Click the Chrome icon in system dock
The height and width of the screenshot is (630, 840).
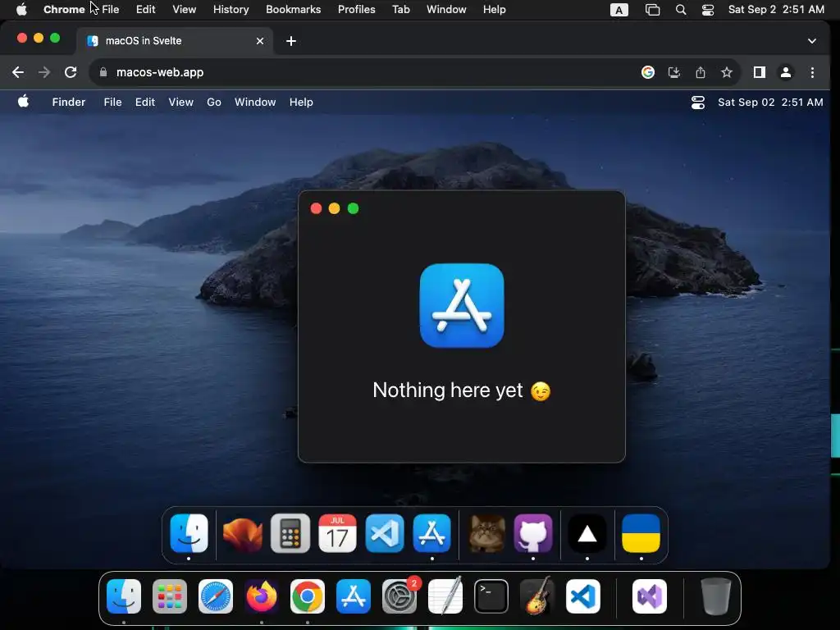click(308, 596)
